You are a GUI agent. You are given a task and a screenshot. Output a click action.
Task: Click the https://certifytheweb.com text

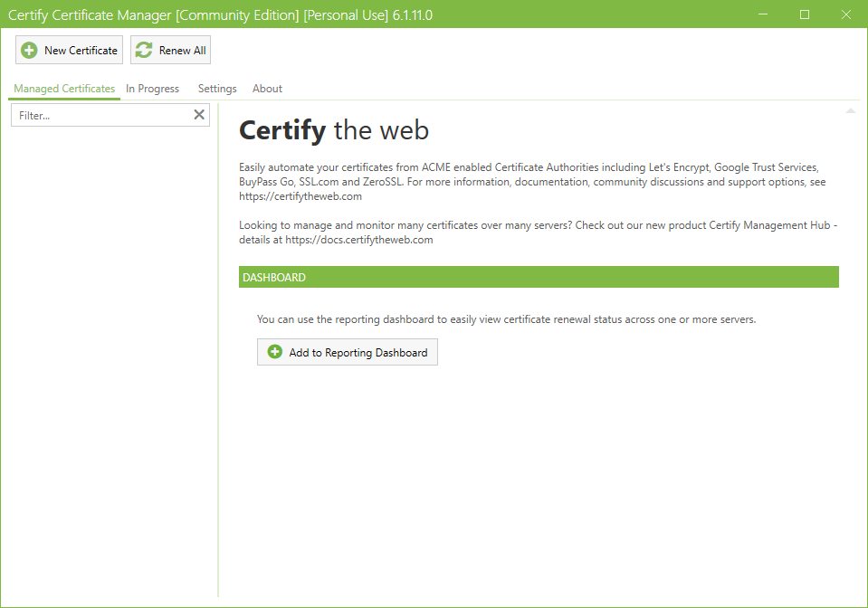(x=300, y=196)
